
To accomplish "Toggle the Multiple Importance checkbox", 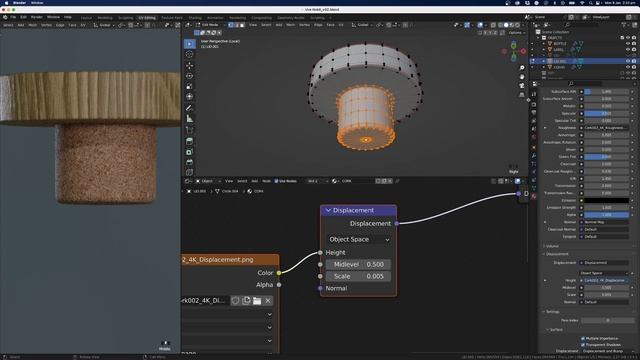I will click(583, 338).
